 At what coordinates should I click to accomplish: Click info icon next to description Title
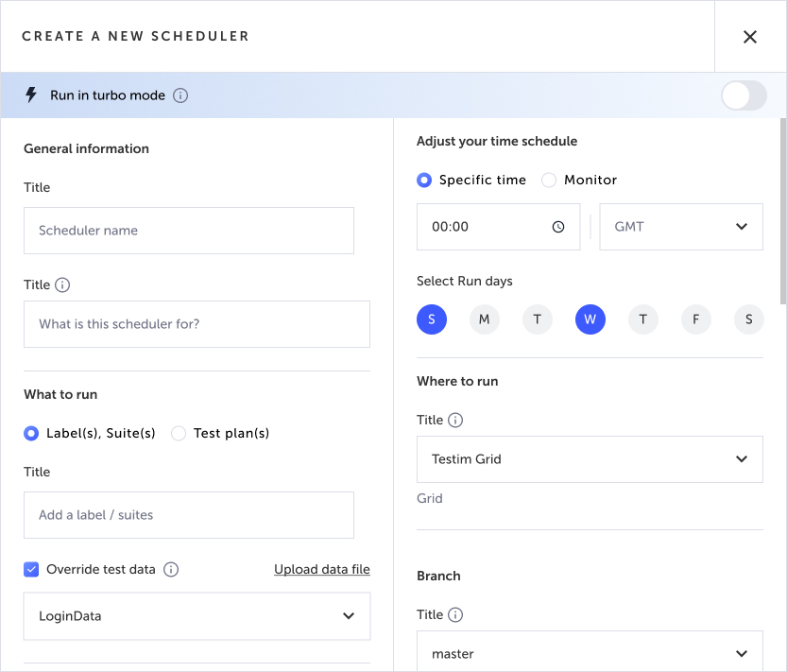[63, 284]
